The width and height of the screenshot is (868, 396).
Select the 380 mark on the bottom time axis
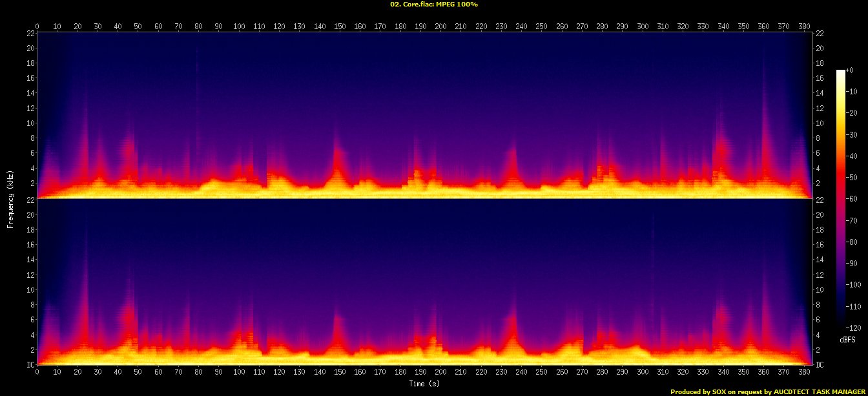pyautogui.click(x=805, y=373)
